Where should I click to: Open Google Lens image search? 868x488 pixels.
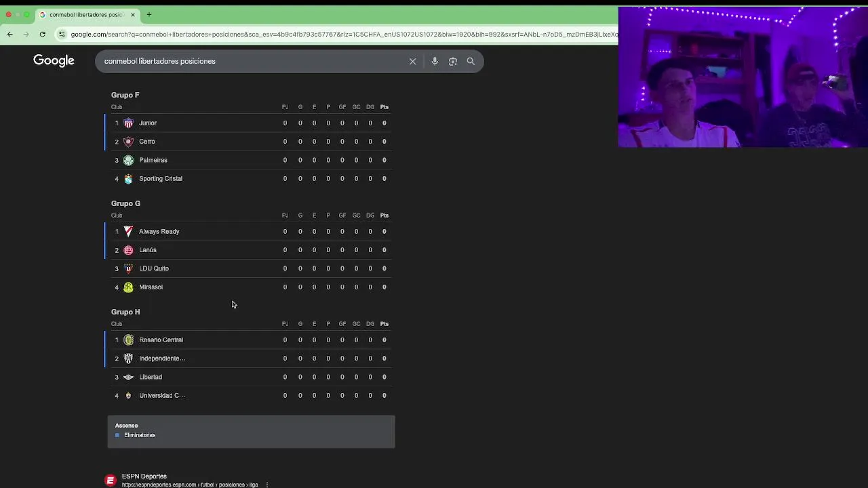pos(453,61)
